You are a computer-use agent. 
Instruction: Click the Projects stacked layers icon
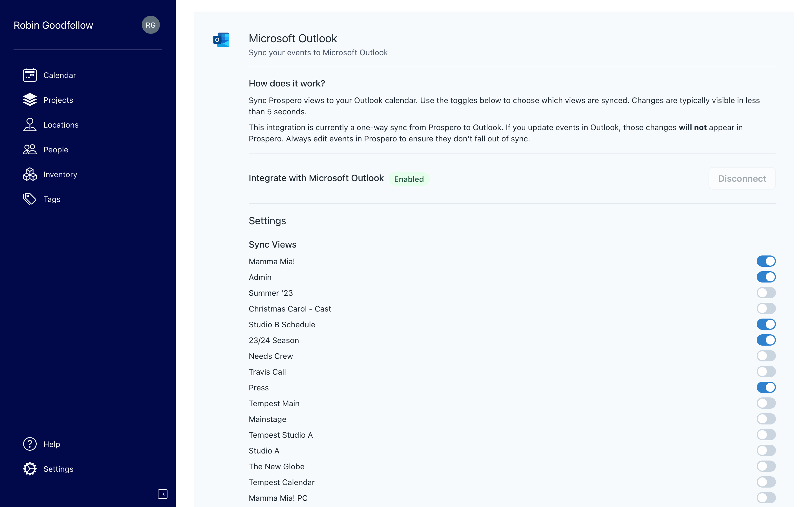[x=30, y=100]
